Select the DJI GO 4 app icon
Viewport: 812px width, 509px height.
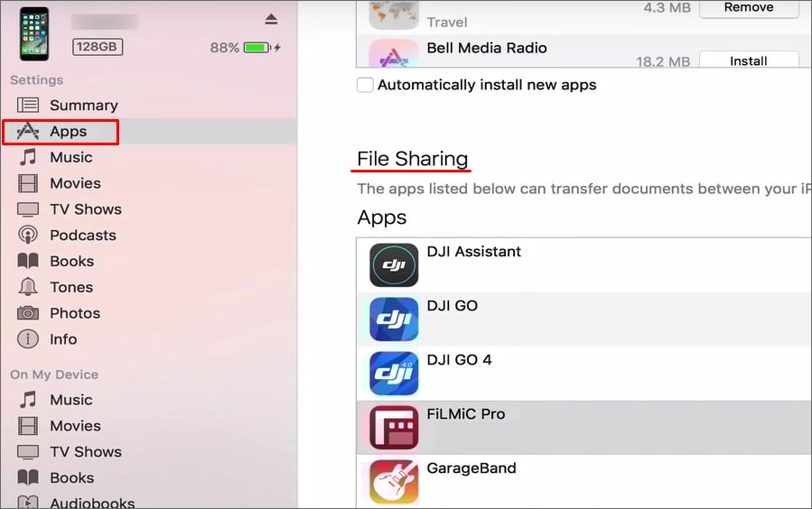click(x=394, y=374)
